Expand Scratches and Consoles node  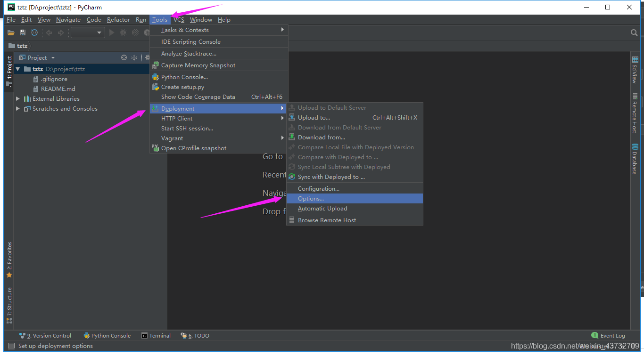pyautogui.click(x=18, y=108)
